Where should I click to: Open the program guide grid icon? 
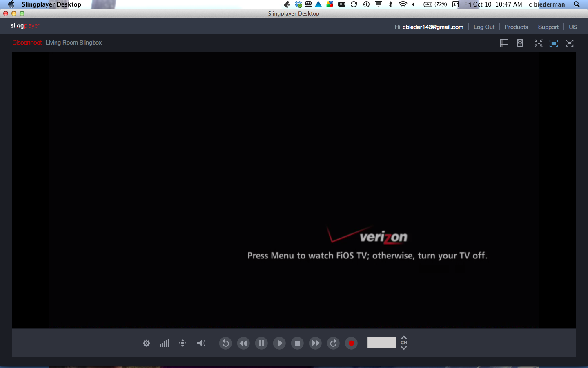point(504,43)
